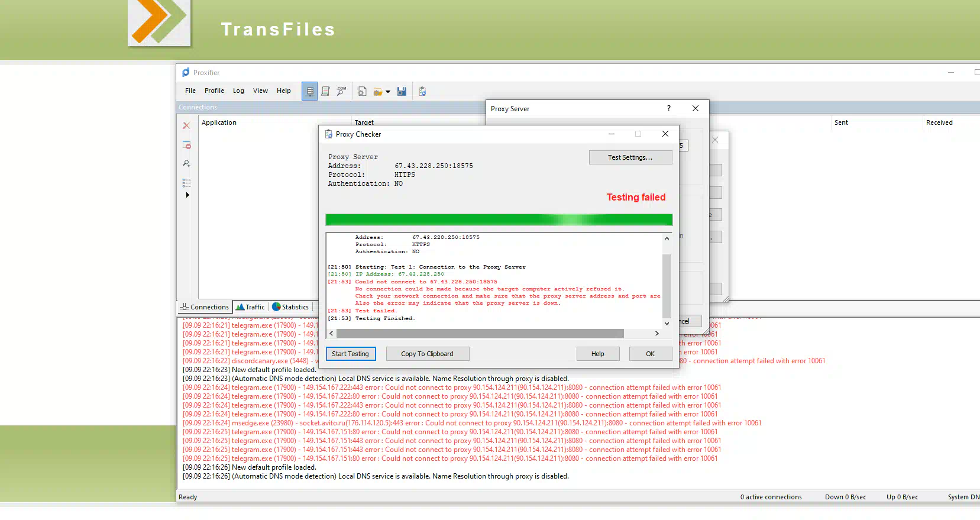980x520 pixels.
Task: Click the vertical scrollbar thumb in test log
Action: pyautogui.click(x=667, y=286)
